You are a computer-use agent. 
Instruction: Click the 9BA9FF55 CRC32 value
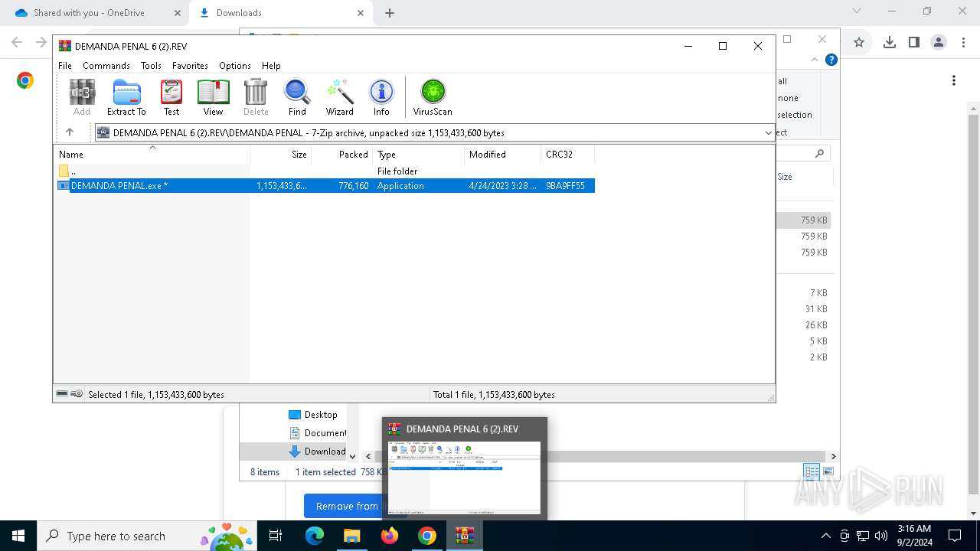(565, 186)
